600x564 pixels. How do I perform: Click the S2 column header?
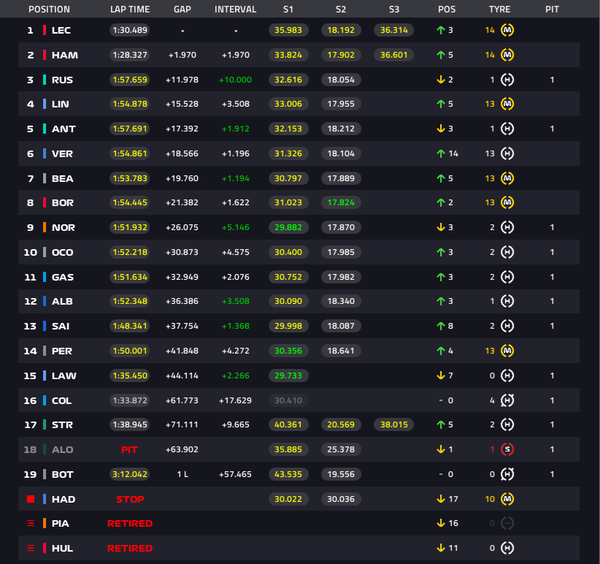[341, 9]
